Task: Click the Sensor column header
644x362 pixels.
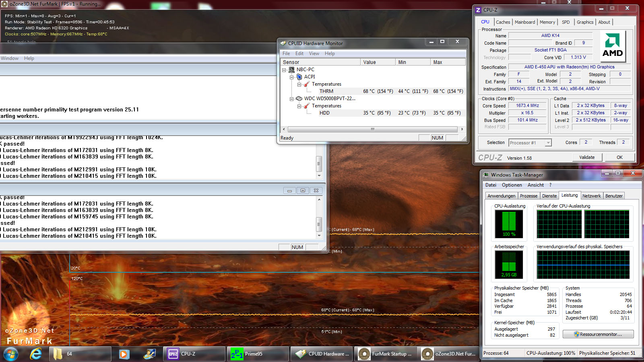Action: 320,62
